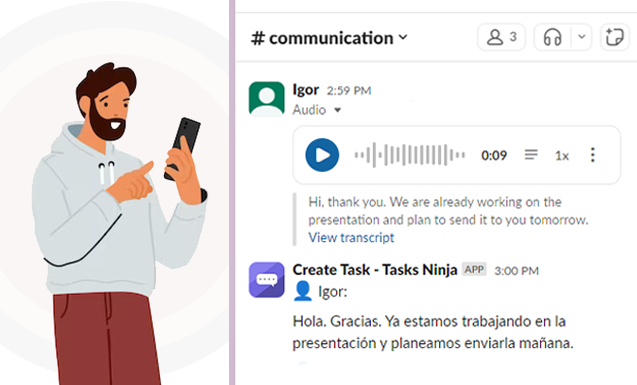Expand huddle options dropdown arrow
Viewport: 637px width, 385px height.
582,37
